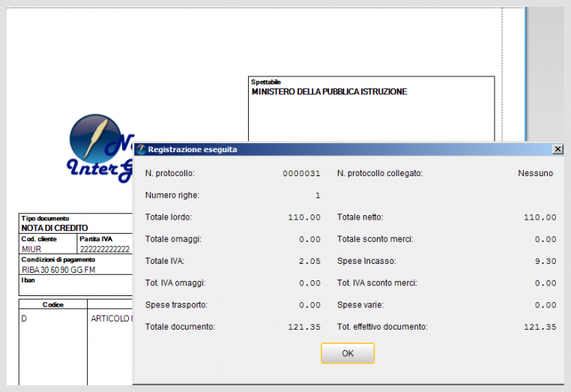The height and width of the screenshot is (392, 571).
Task: Click the Tot. IVA sconto merci label
Action: point(377,283)
